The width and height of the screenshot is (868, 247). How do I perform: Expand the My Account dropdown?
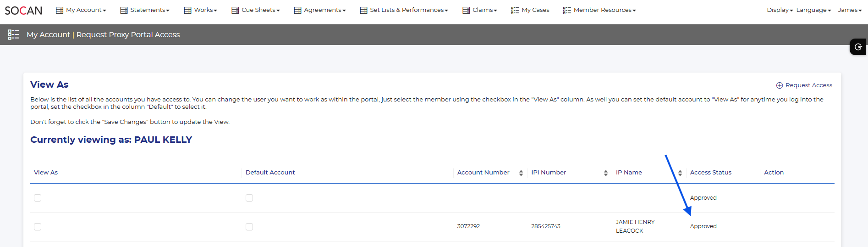click(81, 10)
